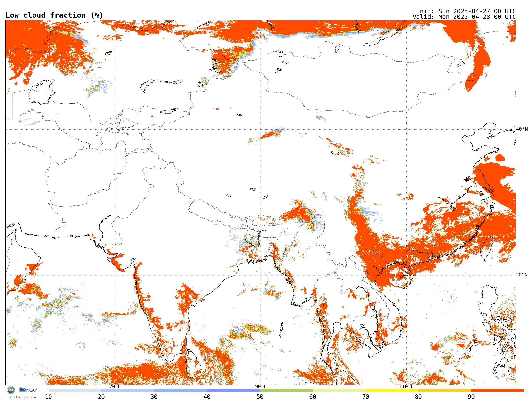The width and height of the screenshot is (532, 400).
Task: Click the Taiwan island outline
Action: click(x=487, y=249)
